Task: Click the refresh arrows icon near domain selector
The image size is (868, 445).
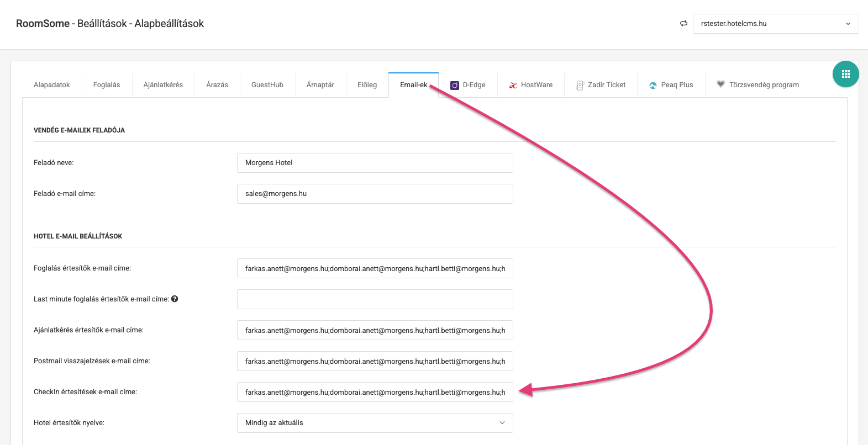Action: click(x=683, y=23)
